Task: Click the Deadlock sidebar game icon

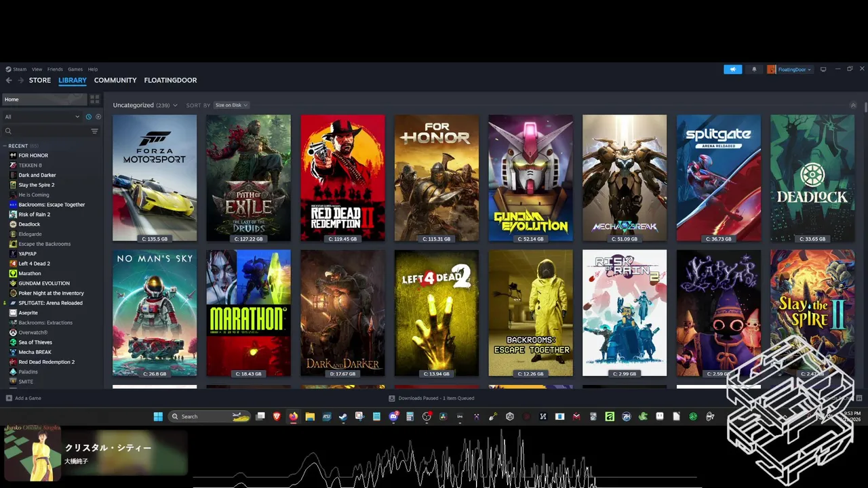Action: [13, 224]
